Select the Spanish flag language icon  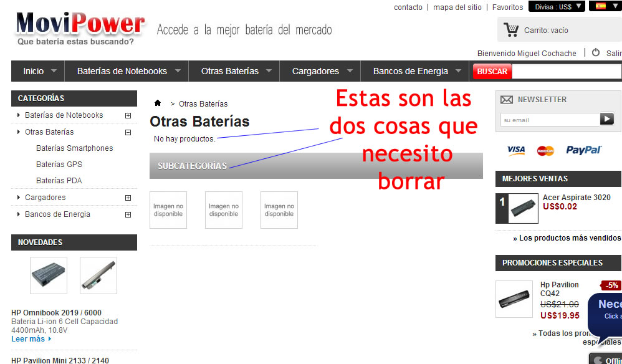click(601, 6)
